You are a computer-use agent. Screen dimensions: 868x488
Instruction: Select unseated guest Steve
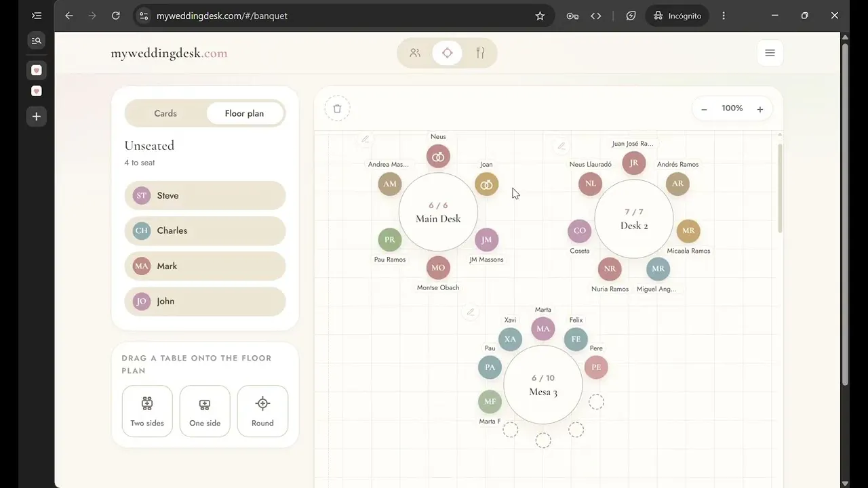pyautogui.click(x=205, y=195)
